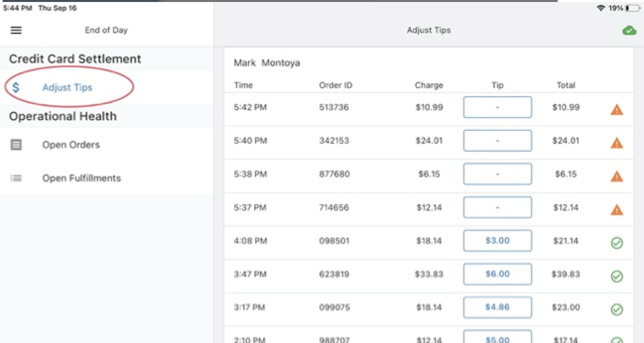Click order ID 714656
The height and width of the screenshot is (343, 644).
[333, 207]
